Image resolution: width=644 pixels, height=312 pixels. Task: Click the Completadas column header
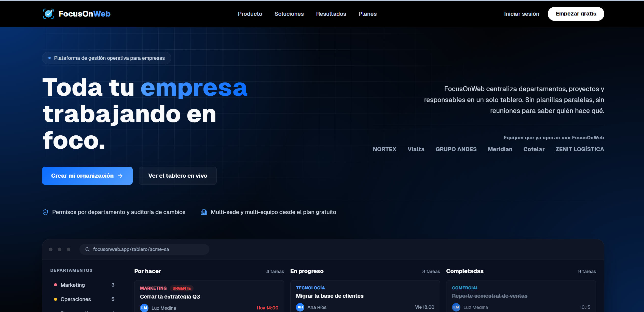point(465,271)
